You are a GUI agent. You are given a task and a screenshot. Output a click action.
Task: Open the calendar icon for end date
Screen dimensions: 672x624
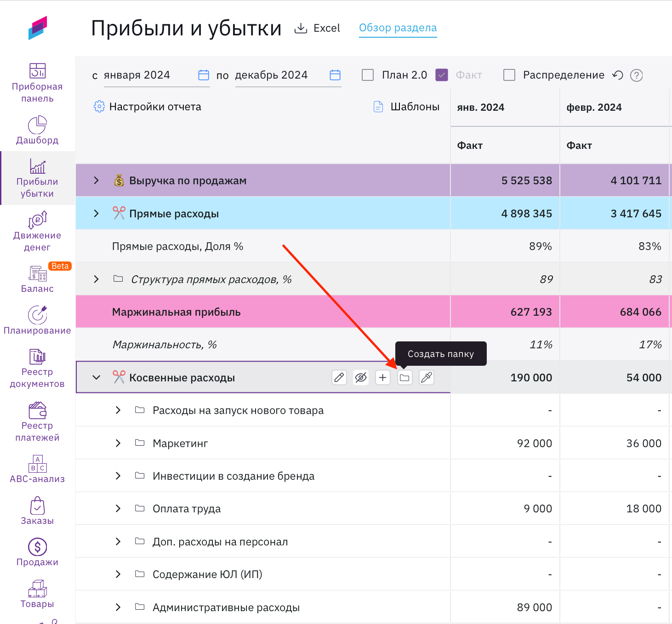coord(335,75)
